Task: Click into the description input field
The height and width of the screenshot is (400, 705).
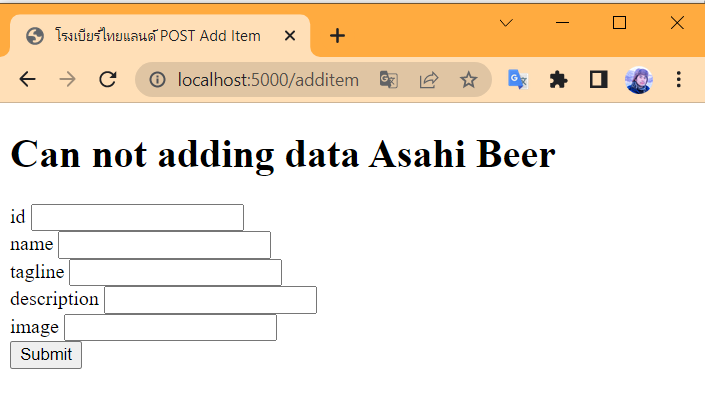Action: click(x=210, y=299)
